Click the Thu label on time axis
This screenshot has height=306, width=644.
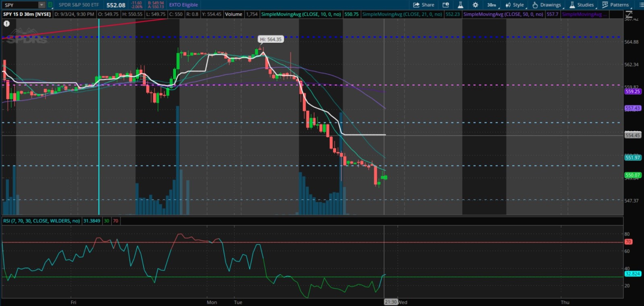coord(565,302)
